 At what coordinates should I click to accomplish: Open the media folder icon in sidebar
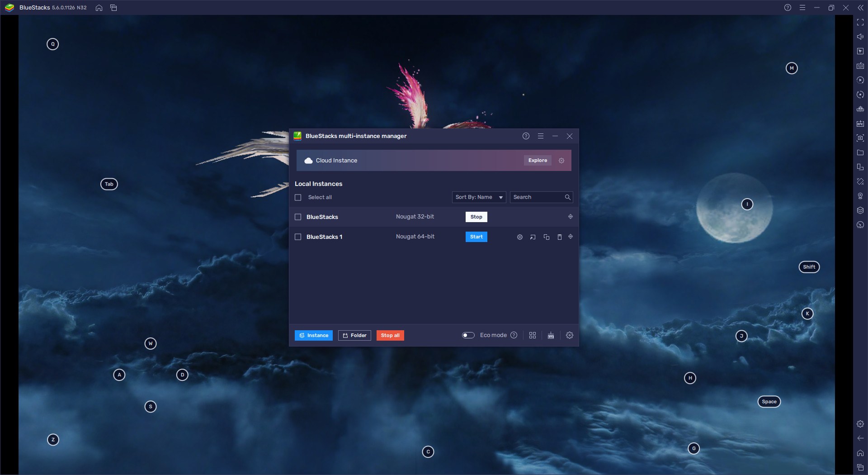click(860, 152)
